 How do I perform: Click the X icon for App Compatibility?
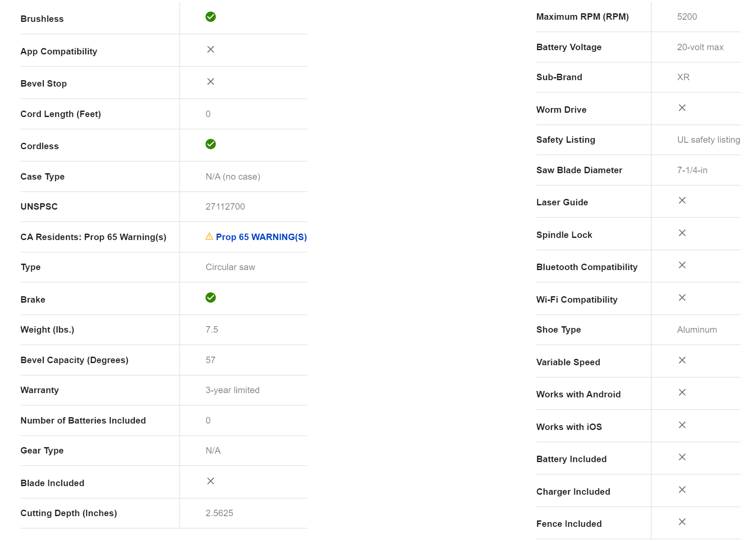pyautogui.click(x=210, y=49)
